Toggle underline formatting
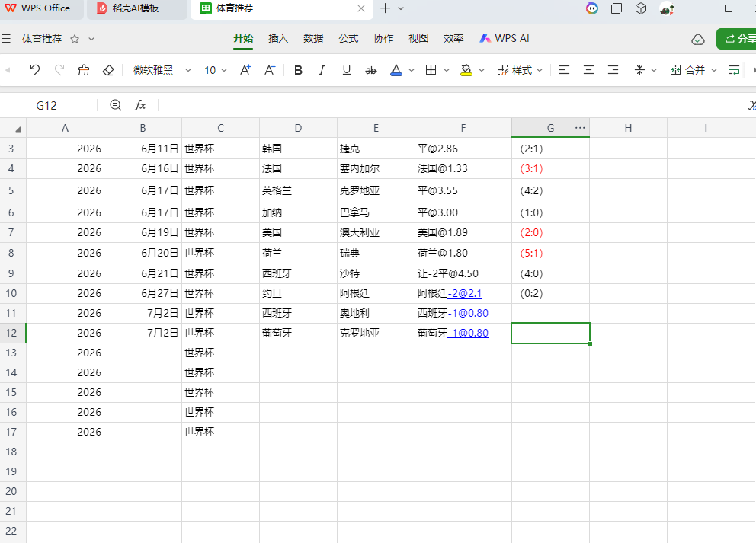 coord(346,70)
